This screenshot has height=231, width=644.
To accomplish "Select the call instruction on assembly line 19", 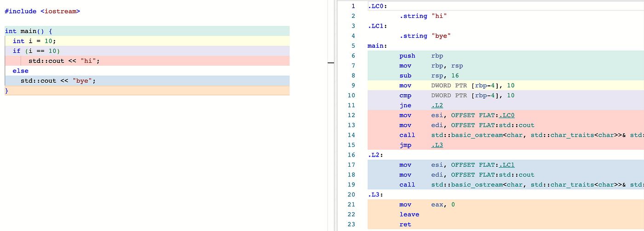I will tap(522, 185).
